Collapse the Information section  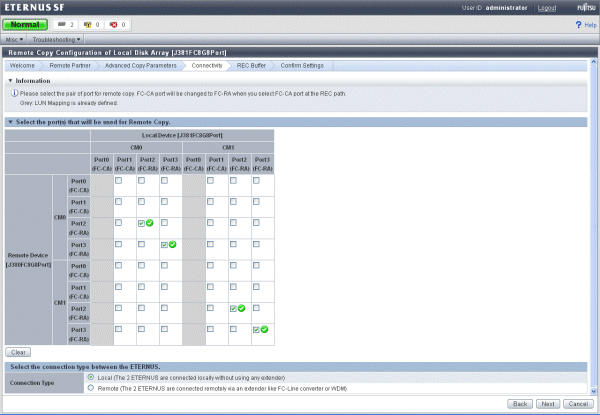point(10,81)
